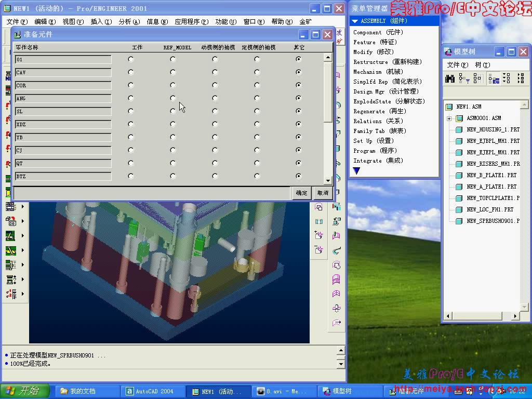
Task: Click the cylinder-through-surface icon
Action: (x=336, y=308)
